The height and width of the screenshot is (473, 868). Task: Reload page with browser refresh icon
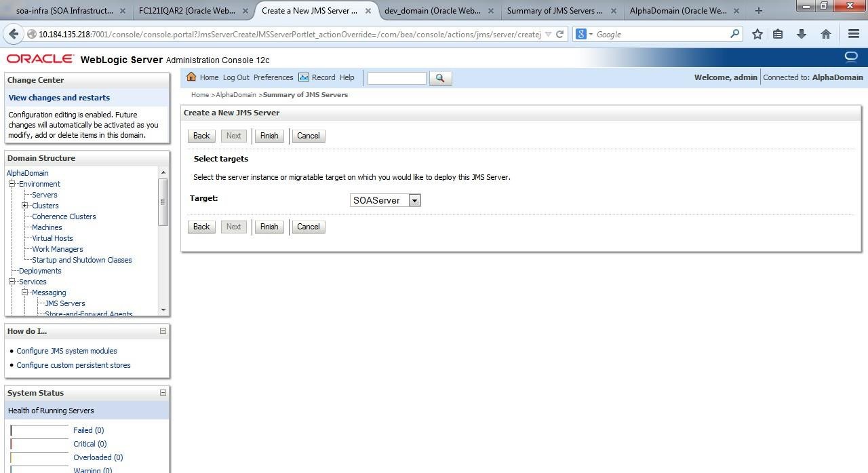pos(560,34)
